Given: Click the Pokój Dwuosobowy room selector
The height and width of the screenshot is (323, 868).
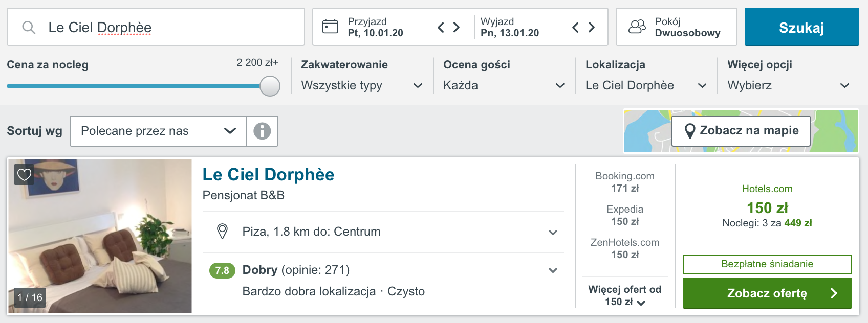Looking at the screenshot, I should 677,27.
